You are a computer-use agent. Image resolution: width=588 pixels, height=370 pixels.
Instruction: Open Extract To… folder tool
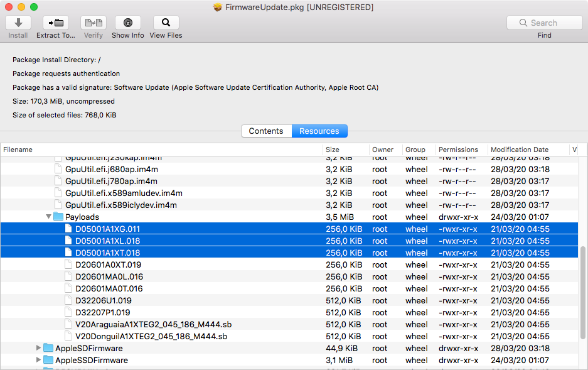pyautogui.click(x=55, y=23)
